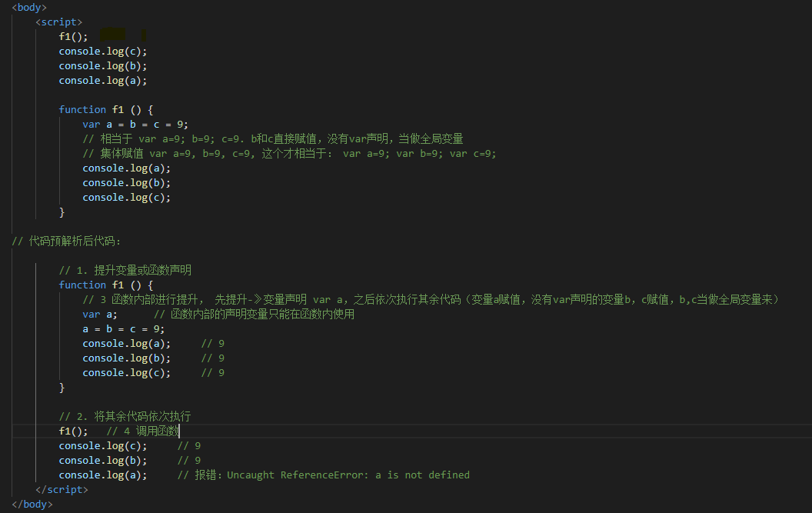Place cursor on first f1(); call at top

coord(74,36)
